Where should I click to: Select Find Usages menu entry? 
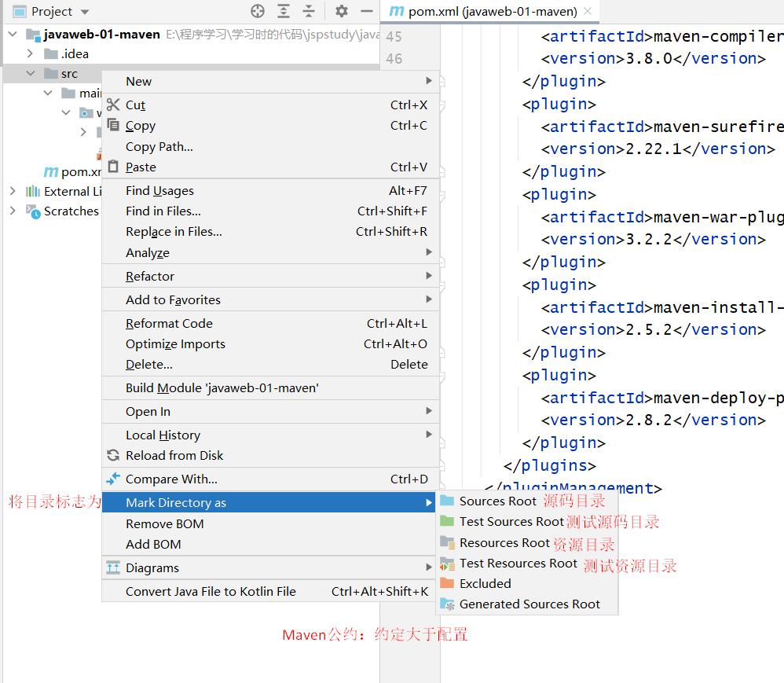point(270,191)
